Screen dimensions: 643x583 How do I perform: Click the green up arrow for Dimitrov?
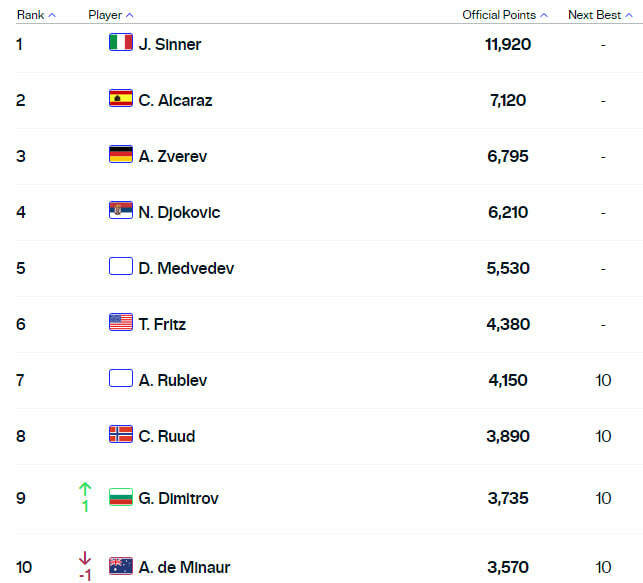pyautogui.click(x=85, y=489)
